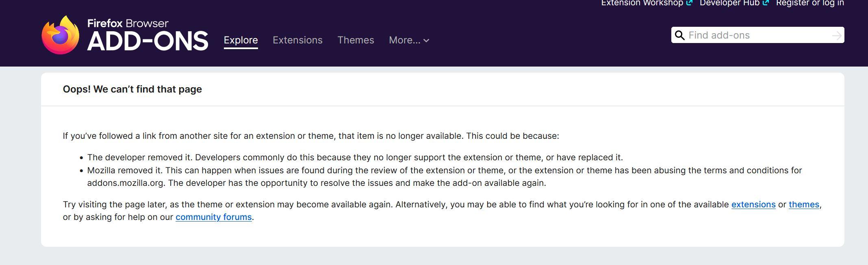Click the Extension Workshop external link icon

click(689, 3)
